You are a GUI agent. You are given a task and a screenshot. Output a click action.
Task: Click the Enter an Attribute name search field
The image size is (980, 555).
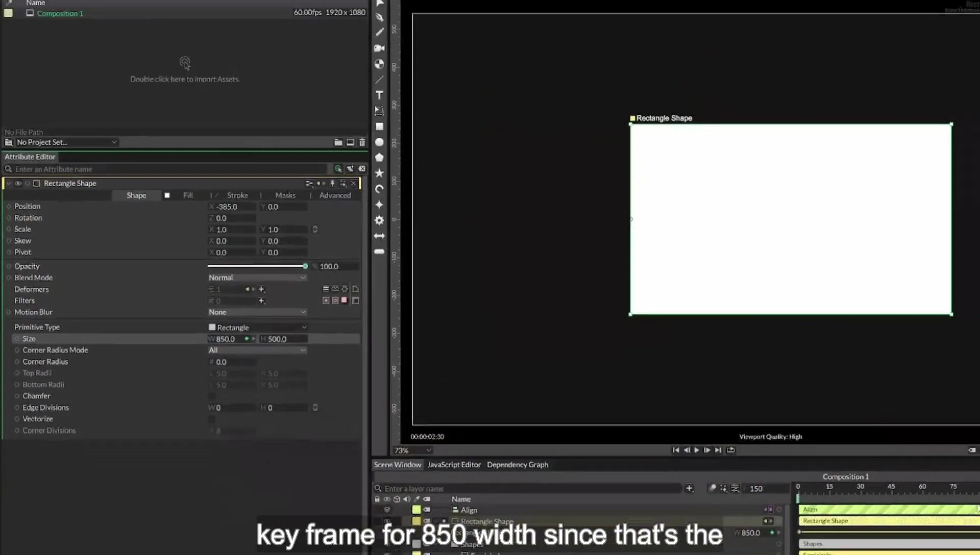click(171, 169)
